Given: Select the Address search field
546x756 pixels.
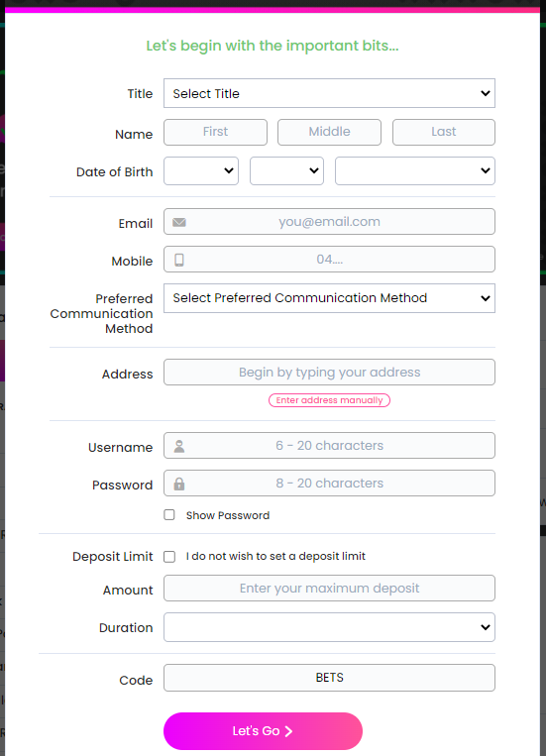Looking at the screenshot, I should (x=329, y=373).
